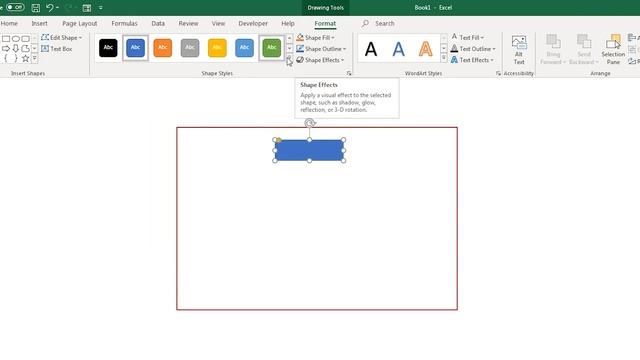Toggle the AutoSave Off switch
This screenshot has height=360, width=640.
pyautogui.click(x=15, y=7)
